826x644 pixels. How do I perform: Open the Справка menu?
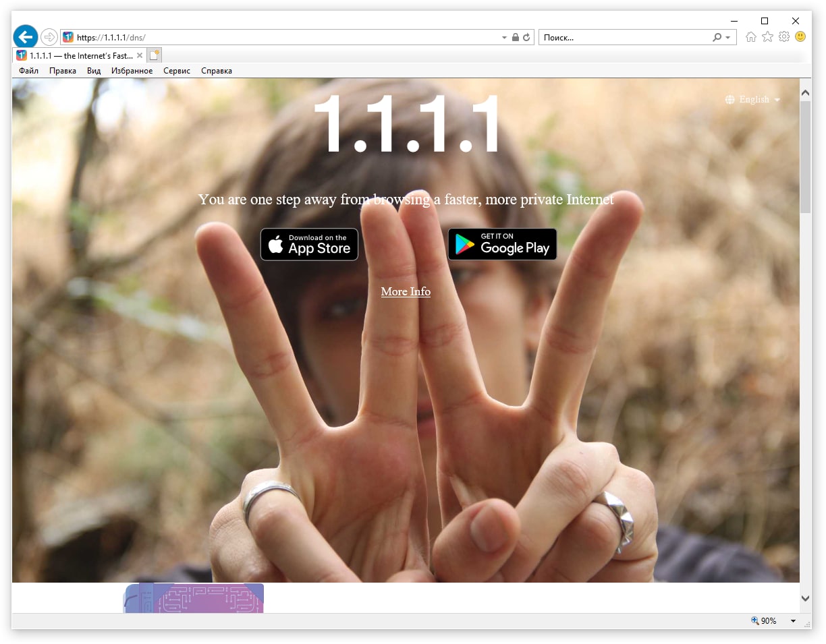[217, 71]
